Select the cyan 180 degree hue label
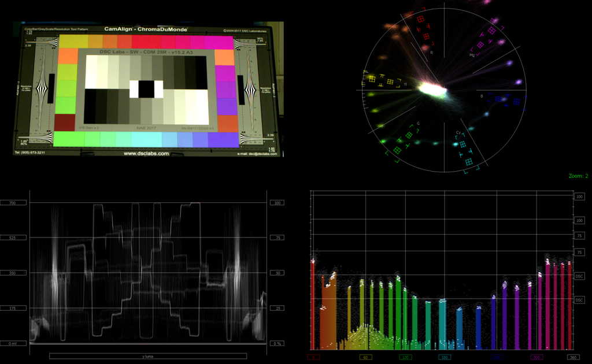 tap(445, 357)
